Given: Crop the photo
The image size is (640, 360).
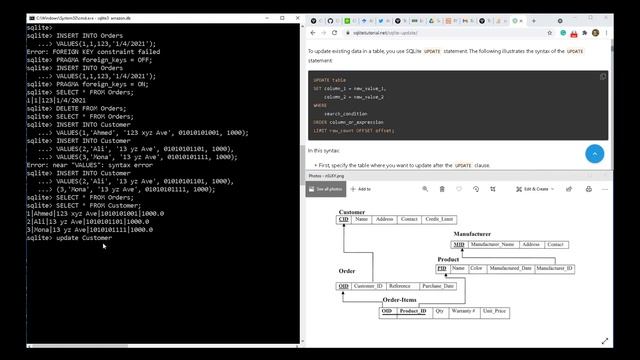Looking at the screenshot, I should (493, 189).
